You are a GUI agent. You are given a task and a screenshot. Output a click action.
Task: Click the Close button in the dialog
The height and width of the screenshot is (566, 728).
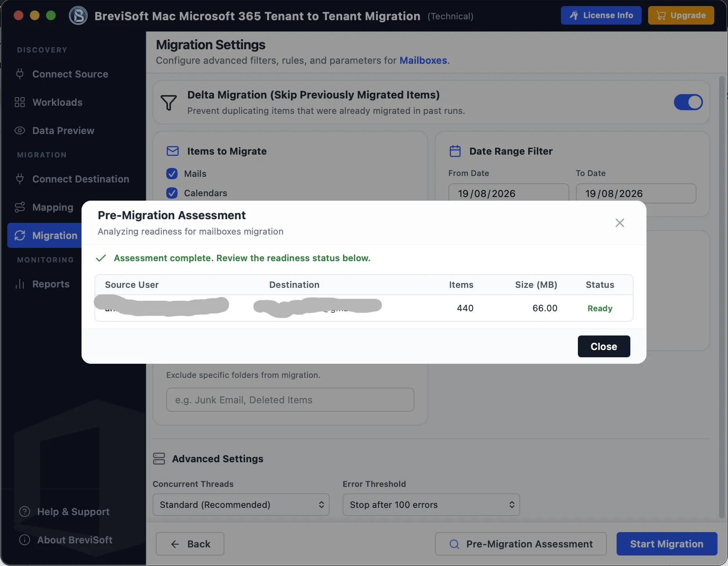(x=604, y=346)
